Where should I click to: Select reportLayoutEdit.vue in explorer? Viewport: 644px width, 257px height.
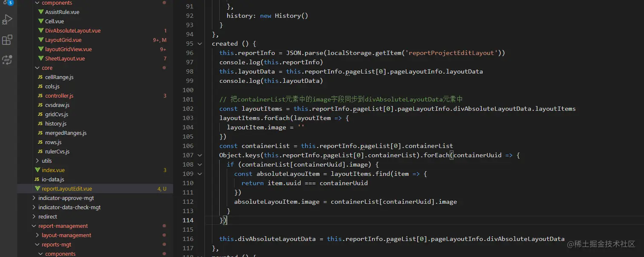tap(67, 189)
